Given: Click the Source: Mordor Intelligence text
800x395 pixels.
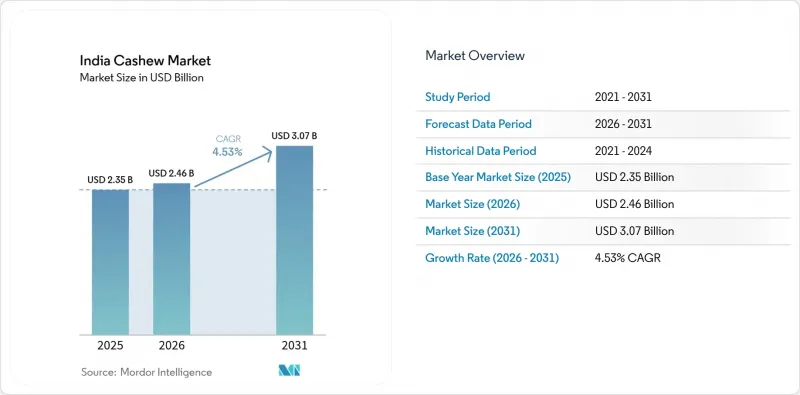Looking at the screenshot, I should [x=146, y=372].
